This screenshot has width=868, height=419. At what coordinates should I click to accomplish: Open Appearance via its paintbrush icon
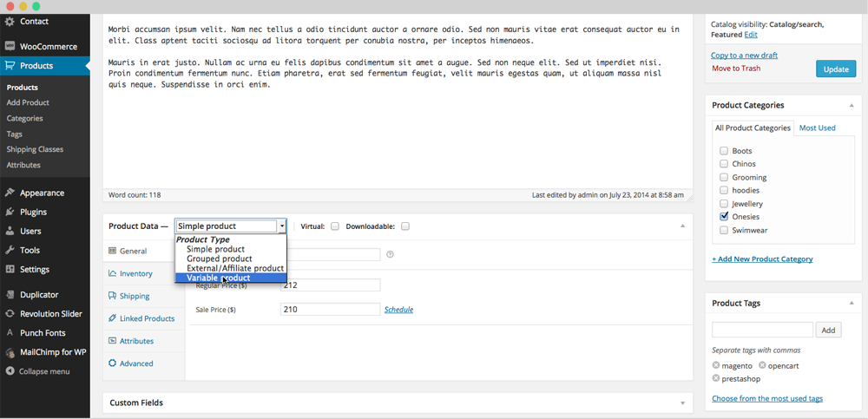10,193
